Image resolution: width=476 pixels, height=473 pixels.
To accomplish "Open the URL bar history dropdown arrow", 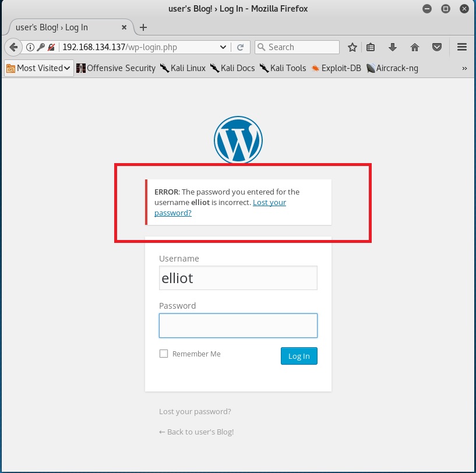I will click(223, 47).
